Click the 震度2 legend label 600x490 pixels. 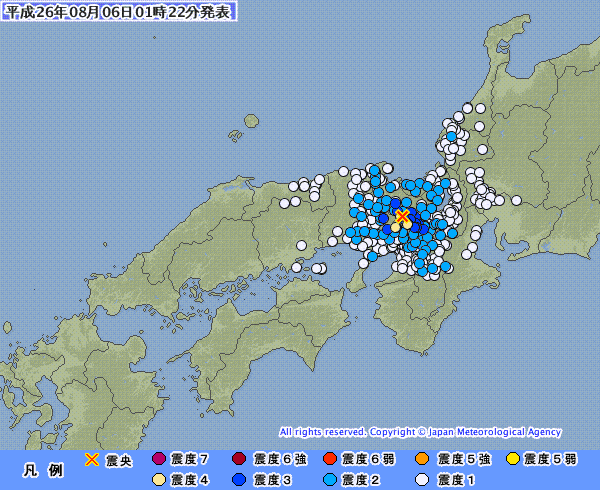(x=360, y=480)
